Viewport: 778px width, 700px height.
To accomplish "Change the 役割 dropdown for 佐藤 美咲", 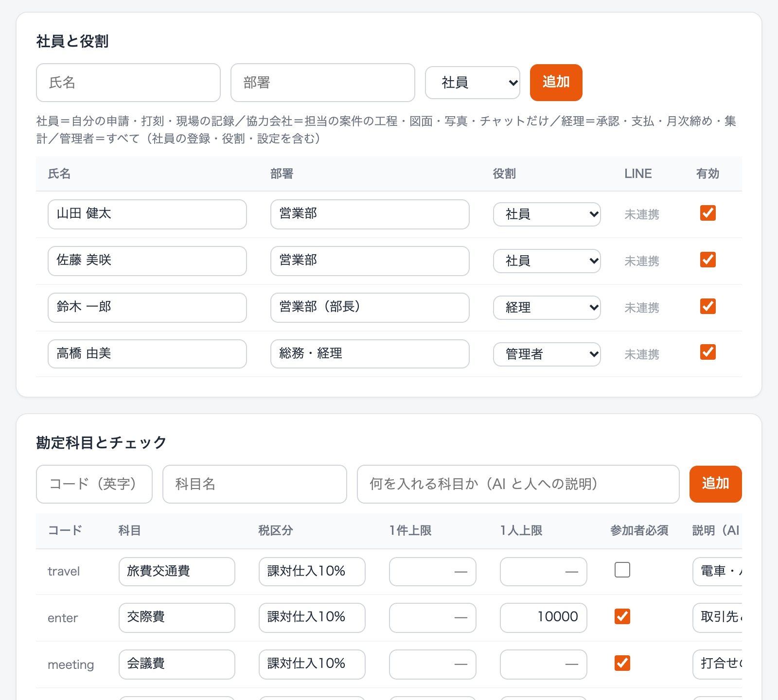I will click(547, 261).
